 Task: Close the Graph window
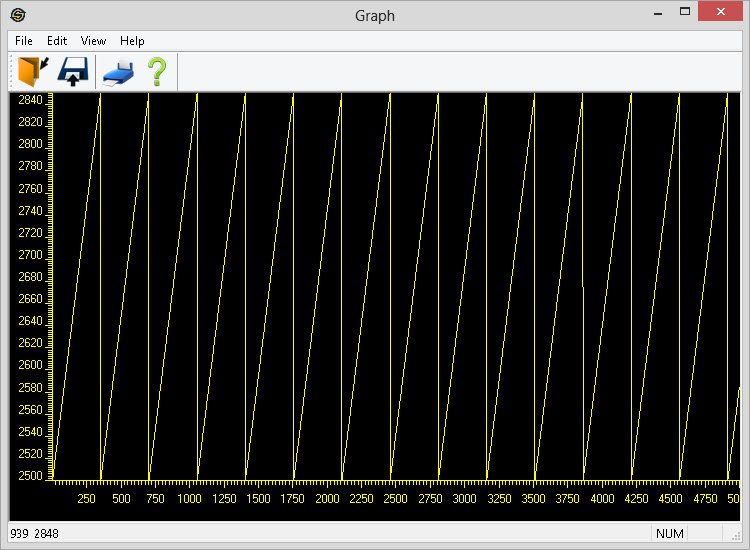tap(719, 13)
